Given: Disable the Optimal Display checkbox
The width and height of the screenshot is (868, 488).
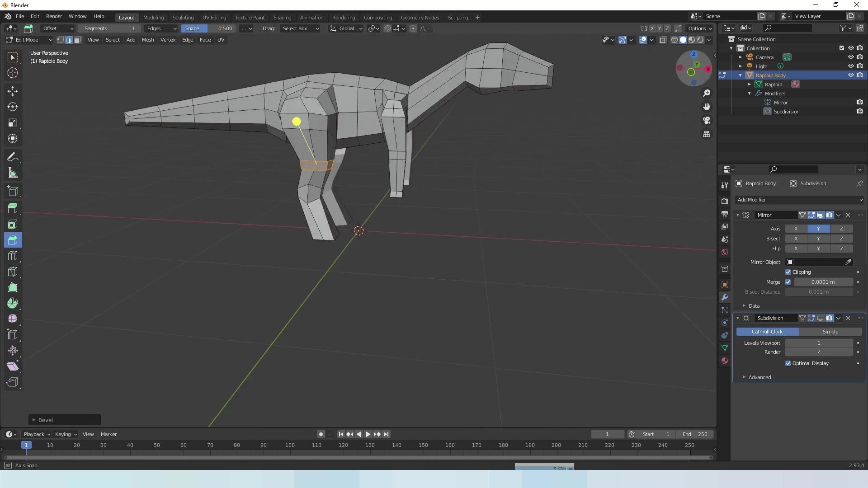Looking at the screenshot, I should click(x=788, y=363).
